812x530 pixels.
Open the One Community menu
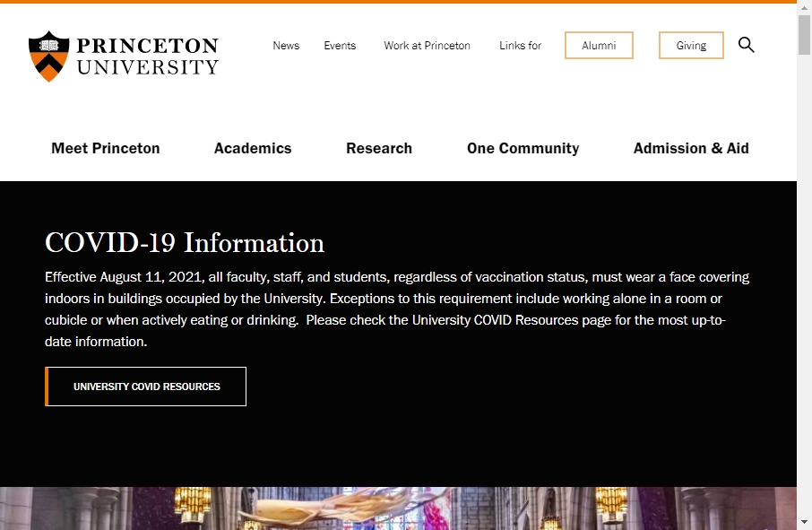[x=523, y=148]
